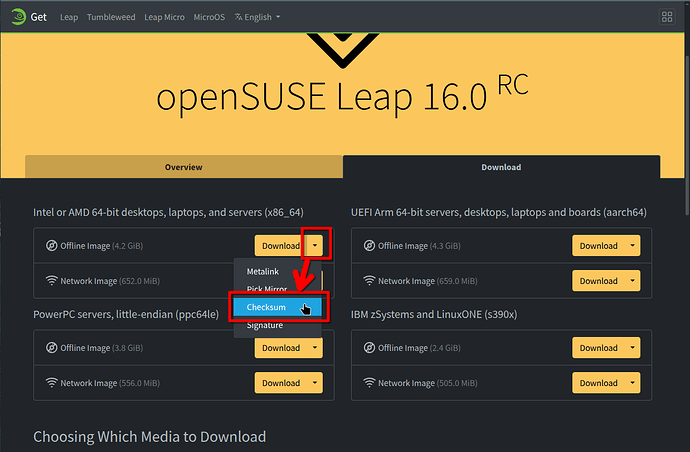Click the network icon beside ppc64le Network Image

[x=52, y=383]
